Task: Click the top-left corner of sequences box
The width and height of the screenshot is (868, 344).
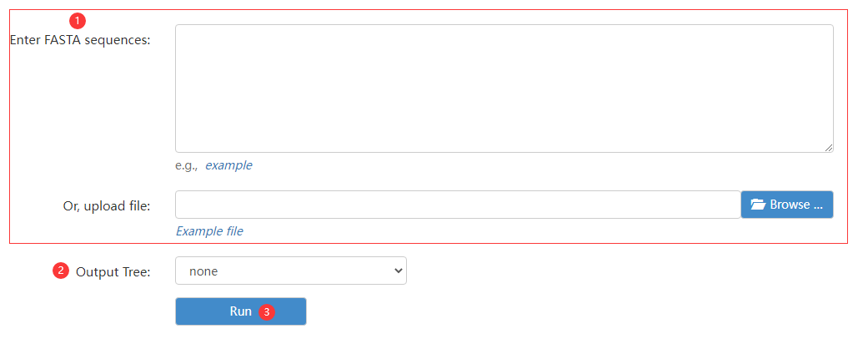Action: pos(177,26)
